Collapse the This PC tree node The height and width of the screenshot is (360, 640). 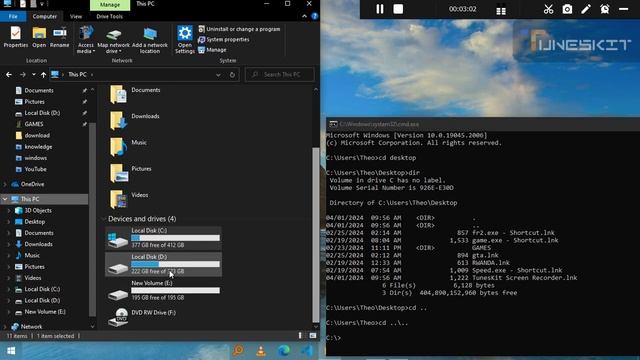point(5,199)
